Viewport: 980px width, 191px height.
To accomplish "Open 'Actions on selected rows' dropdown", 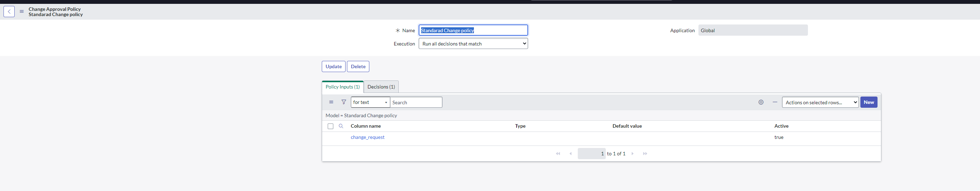I will pos(820,102).
